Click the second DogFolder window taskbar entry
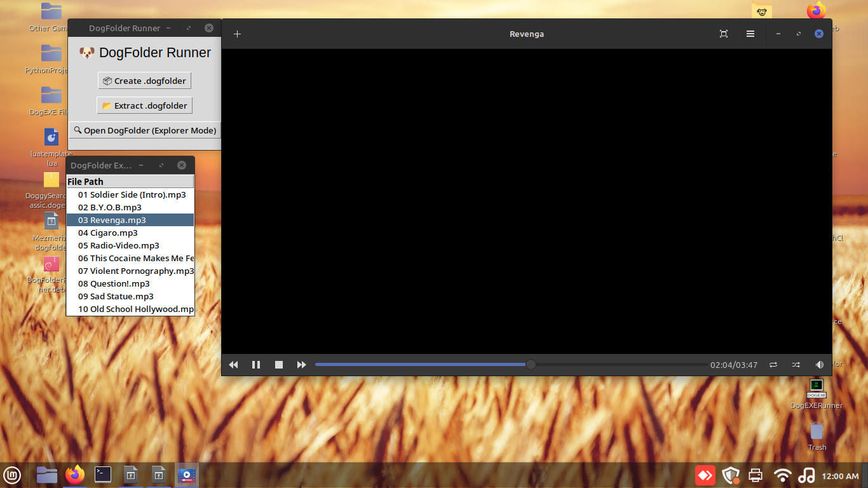Viewport: 868px width, 488px height. [159, 475]
